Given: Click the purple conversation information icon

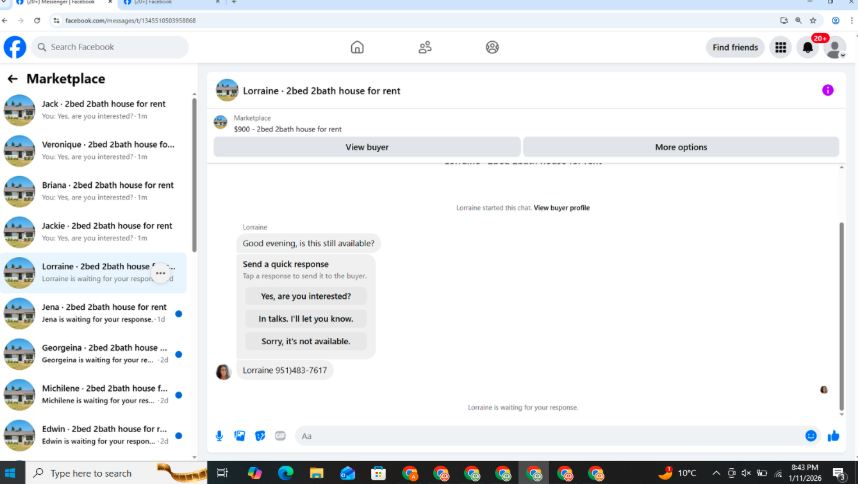Looking at the screenshot, I should coord(827,90).
